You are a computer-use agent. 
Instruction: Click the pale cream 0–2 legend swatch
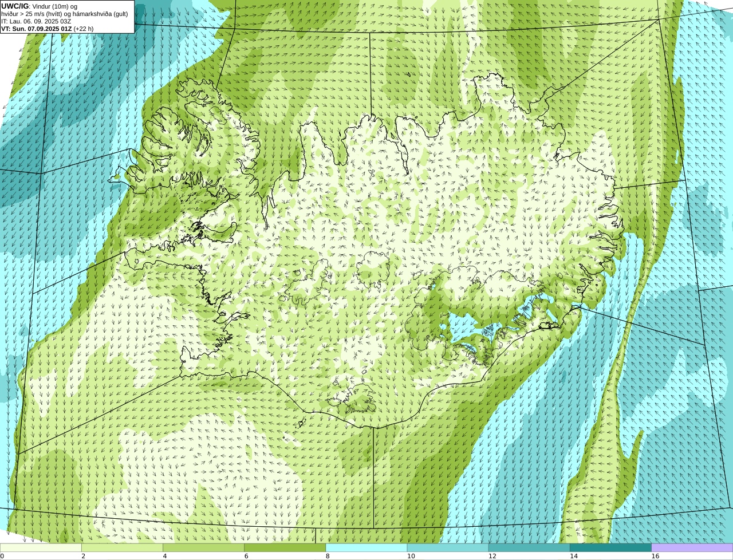[41, 547]
